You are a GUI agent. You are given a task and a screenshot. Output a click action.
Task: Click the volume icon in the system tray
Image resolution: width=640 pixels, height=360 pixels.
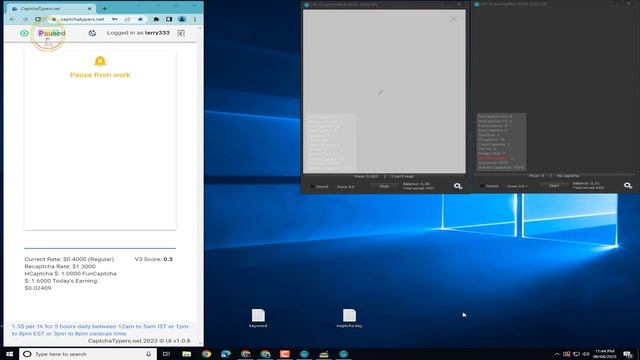(586, 354)
